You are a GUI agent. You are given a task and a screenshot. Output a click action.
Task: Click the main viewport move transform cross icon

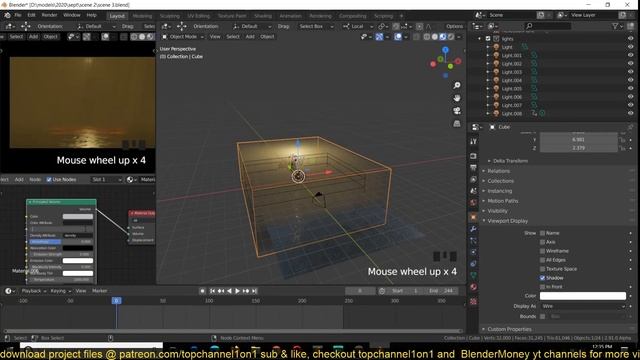182,26
